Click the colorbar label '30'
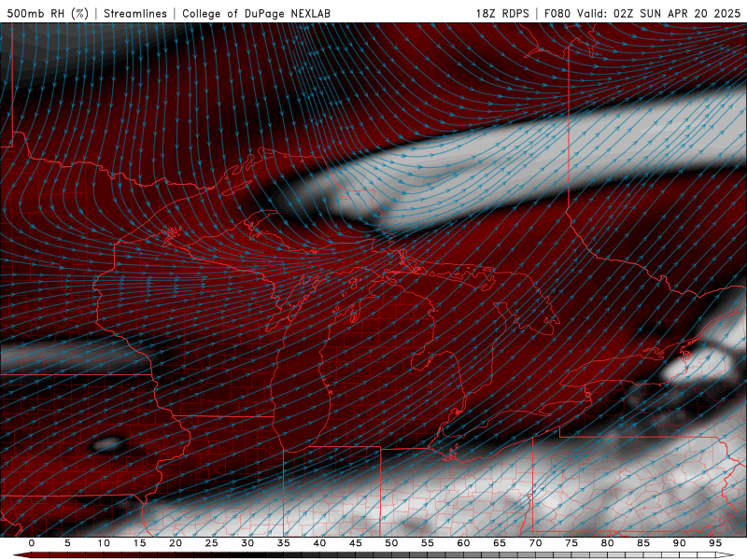 tap(247, 543)
